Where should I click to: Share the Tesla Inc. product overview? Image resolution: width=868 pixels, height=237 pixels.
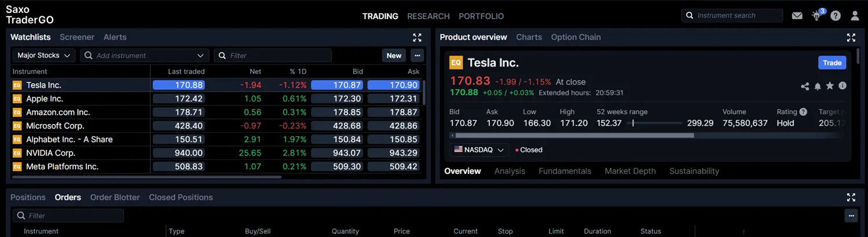click(805, 86)
